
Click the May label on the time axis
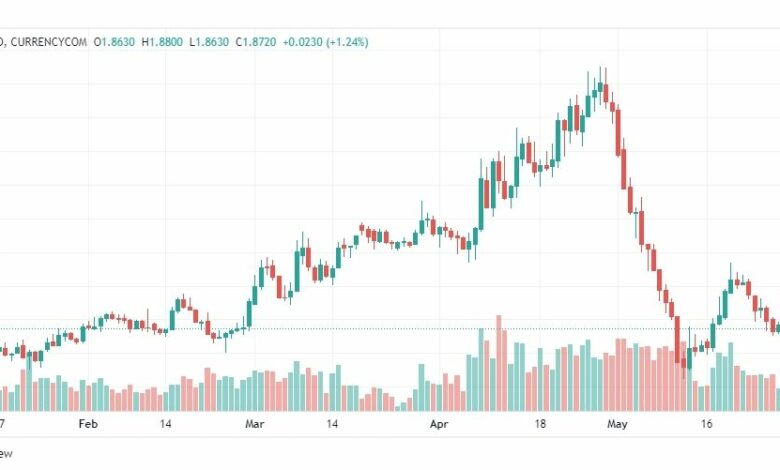tap(617, 424)
